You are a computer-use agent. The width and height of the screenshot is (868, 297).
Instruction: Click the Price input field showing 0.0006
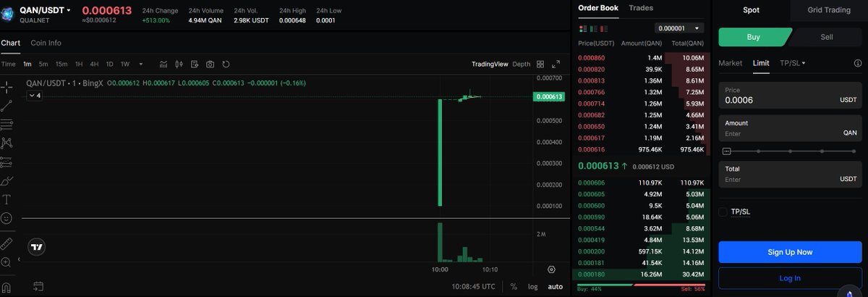pos(790,96)
